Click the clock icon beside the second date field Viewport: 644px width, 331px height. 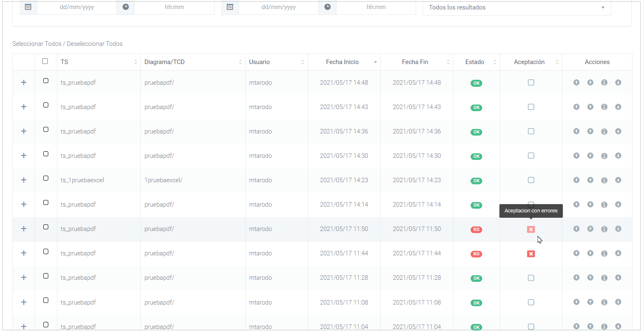(x=327, y=7)
